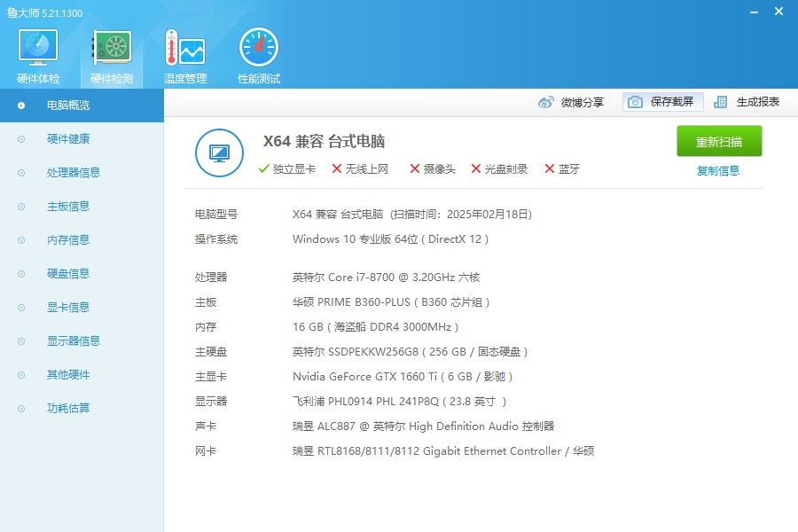Click the 电脑型号 value with scan date
The width and height of the screenshot is (798, 532).
pyautogui.click(x=412, y=215)
